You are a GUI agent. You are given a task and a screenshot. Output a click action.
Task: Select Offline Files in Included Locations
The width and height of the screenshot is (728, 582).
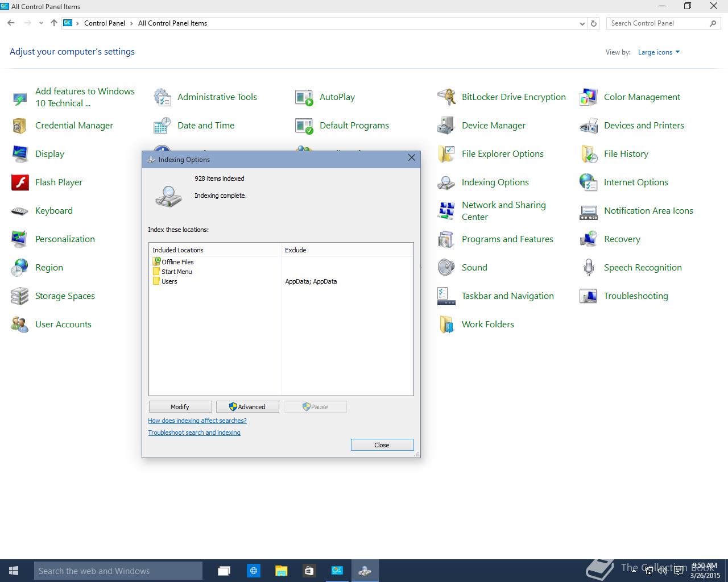(173, 262)
